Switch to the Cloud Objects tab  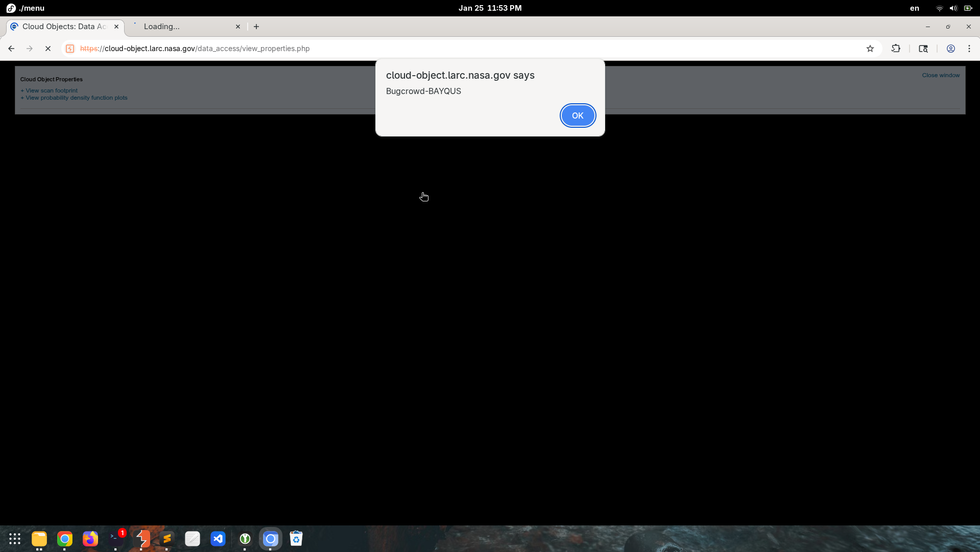65,27
